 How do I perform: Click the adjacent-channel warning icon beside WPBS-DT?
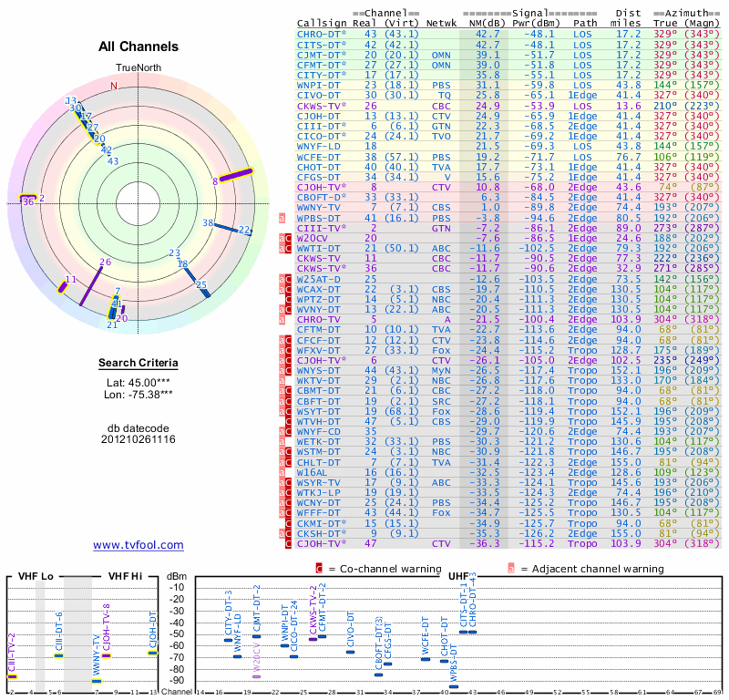coord(282,219)
